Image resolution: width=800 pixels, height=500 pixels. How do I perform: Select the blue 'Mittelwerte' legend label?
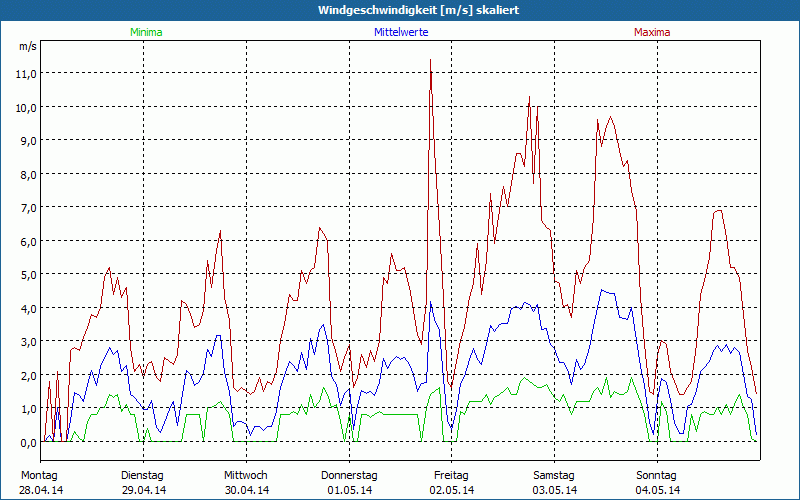pyautogui.click(x=401, y=32)
